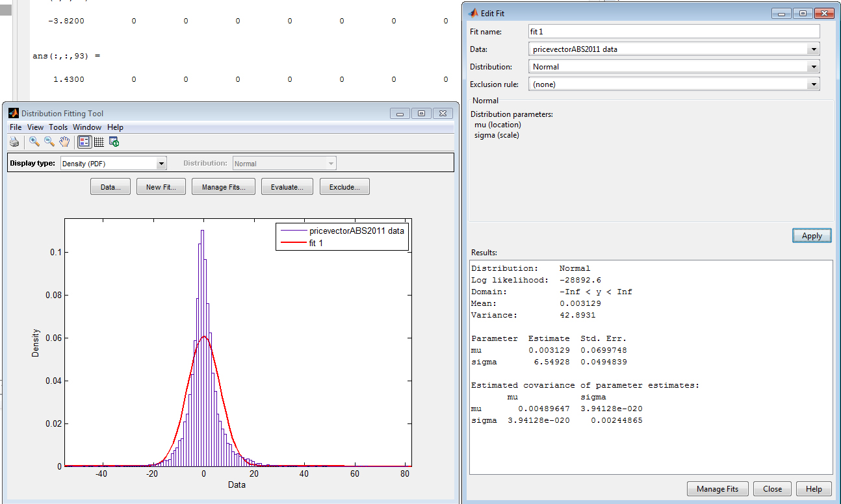Open the View menu
841x504 pixels.
36,127
